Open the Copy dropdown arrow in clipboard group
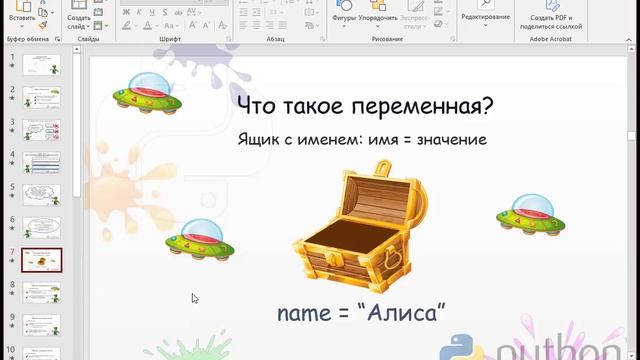 (x=52, y=13)
